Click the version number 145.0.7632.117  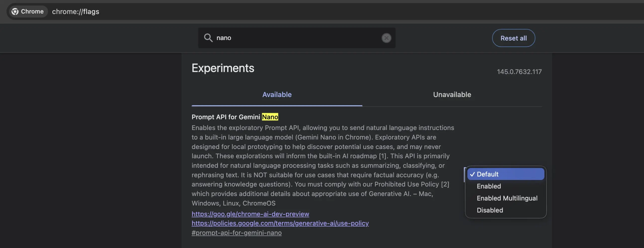pyautogui.click(x=519, y=72)
